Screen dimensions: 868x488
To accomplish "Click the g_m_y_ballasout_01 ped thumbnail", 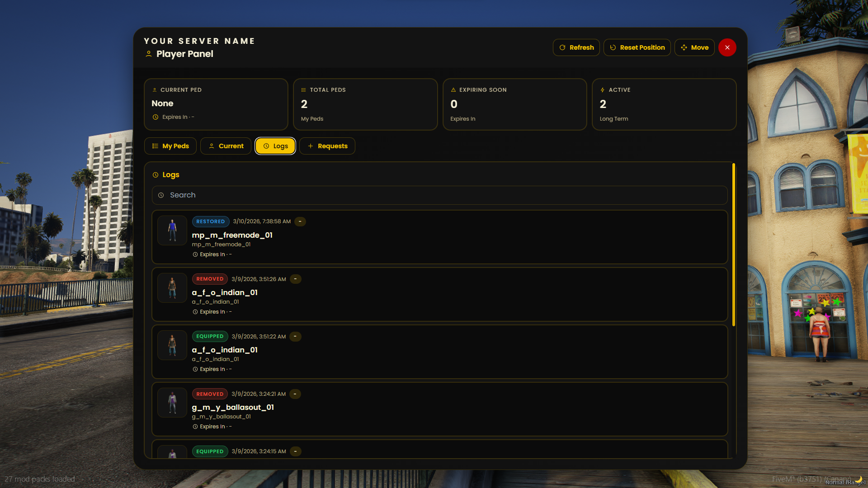I will click(172, 403).
